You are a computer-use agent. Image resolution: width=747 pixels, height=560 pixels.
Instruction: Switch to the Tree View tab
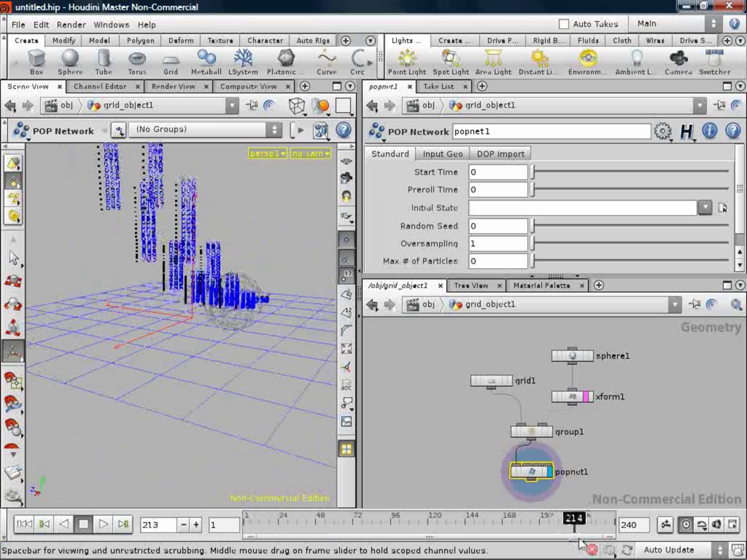(x=471, y=286)
